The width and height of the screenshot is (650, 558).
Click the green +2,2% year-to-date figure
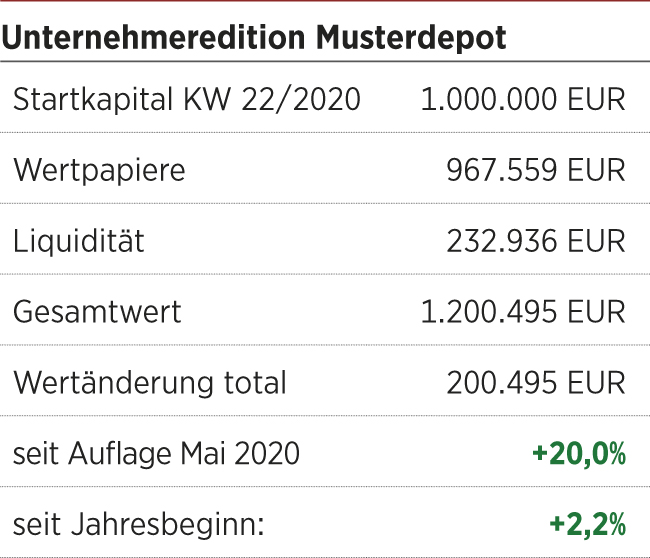pyautogui.click(x=588, y=525)
